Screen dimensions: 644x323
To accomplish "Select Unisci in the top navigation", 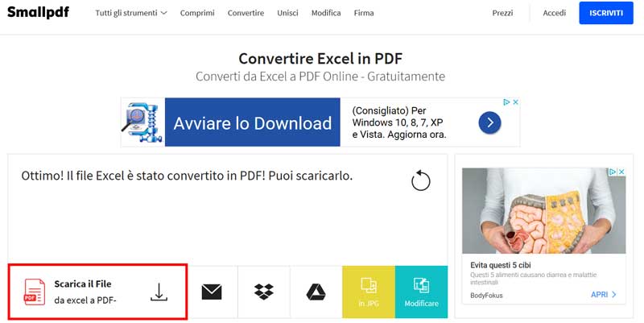I will 287,13.
